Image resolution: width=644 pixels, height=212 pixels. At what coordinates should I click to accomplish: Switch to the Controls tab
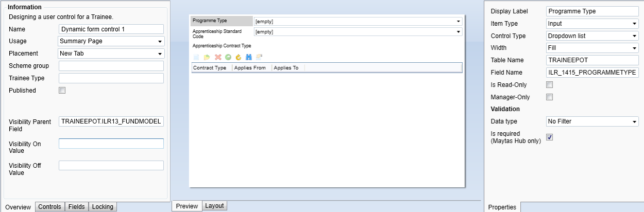(x=50, y=207)
